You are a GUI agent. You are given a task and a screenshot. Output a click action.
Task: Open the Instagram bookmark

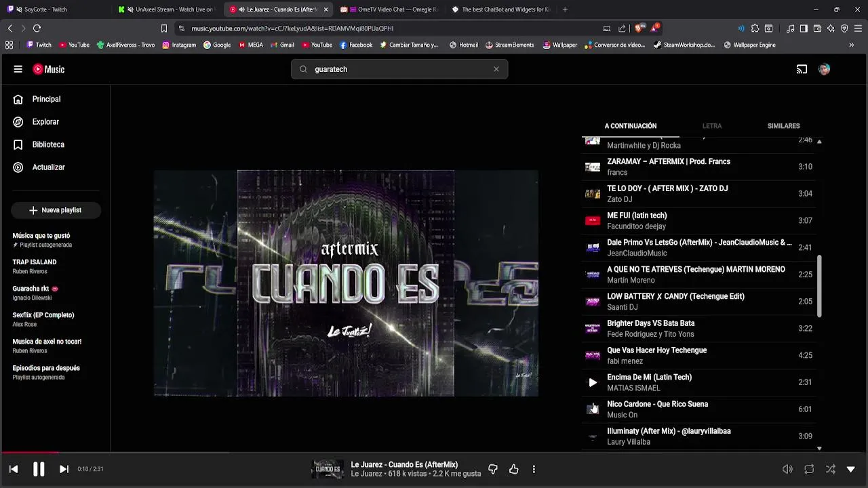pyautogui.click(x=179, y=45)
